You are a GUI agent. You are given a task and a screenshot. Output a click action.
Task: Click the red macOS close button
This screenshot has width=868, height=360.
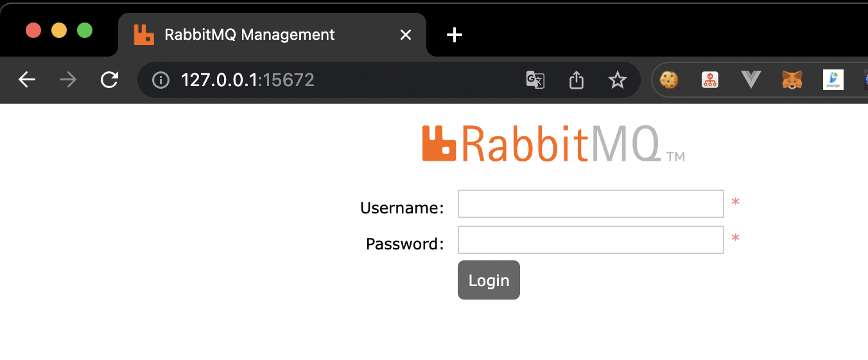coord(33,30)
